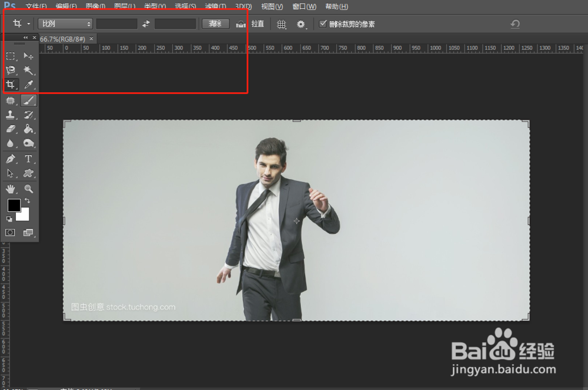Open the 图层 menu
Image resolution: width=588 pixels, height=390 pixels.
(125, 6)
